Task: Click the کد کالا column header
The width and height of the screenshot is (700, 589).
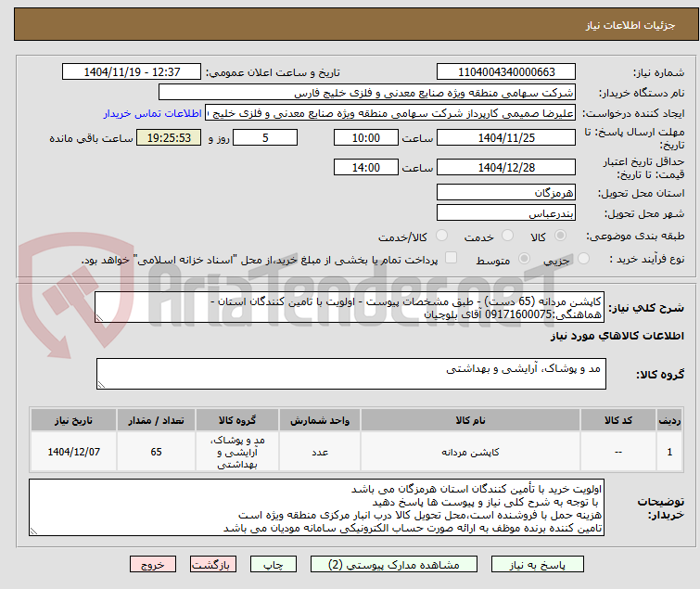Action: click(x=617, y=420)
